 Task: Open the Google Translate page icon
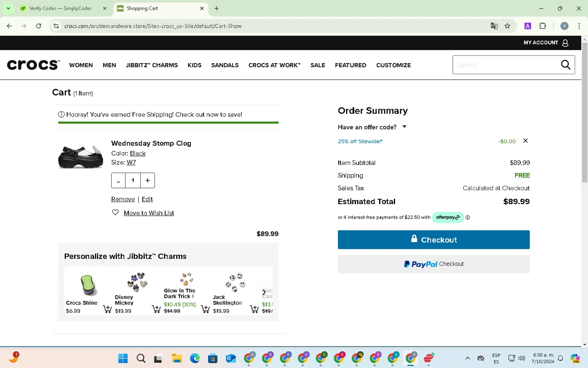click(x=494, y=26)
